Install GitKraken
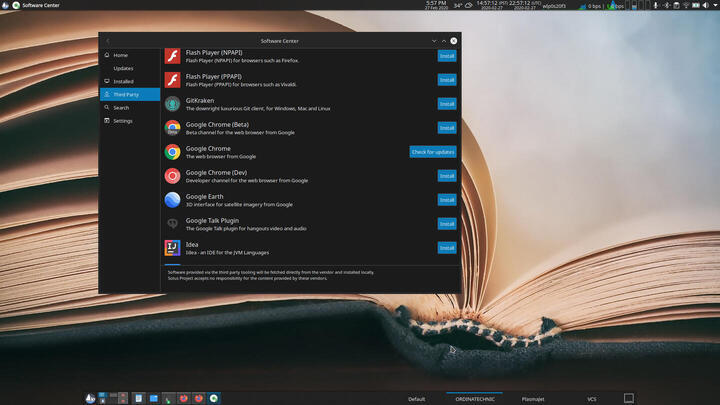 coord(447,104)
